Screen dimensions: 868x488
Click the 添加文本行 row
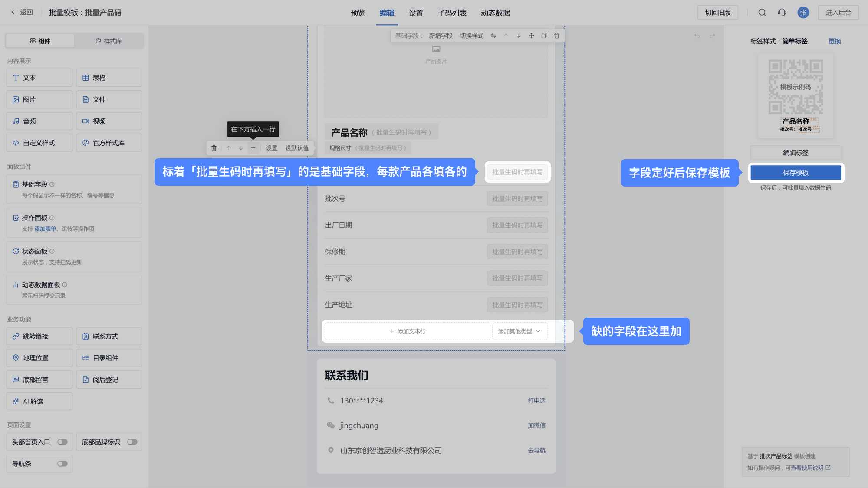pyautogui.click(x=407, y=331)
